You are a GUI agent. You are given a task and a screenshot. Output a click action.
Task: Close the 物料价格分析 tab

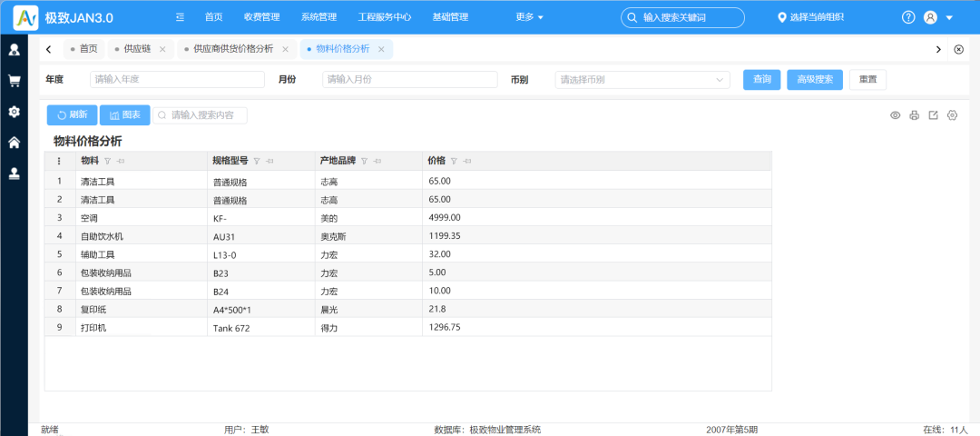point(381,49)
